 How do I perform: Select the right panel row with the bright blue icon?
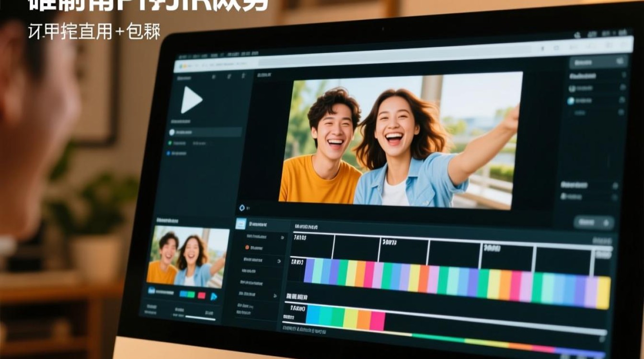pyautogui.click(x=598, y=101)
